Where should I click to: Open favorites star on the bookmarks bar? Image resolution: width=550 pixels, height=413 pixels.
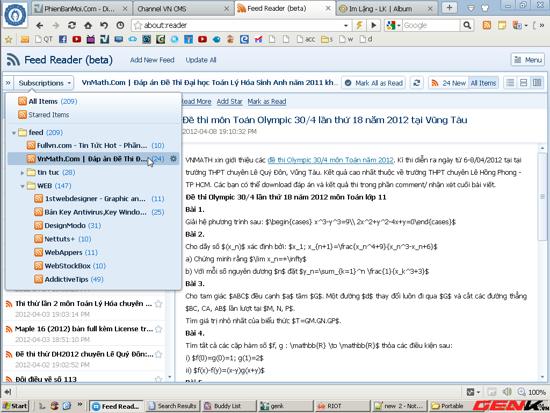8,39
